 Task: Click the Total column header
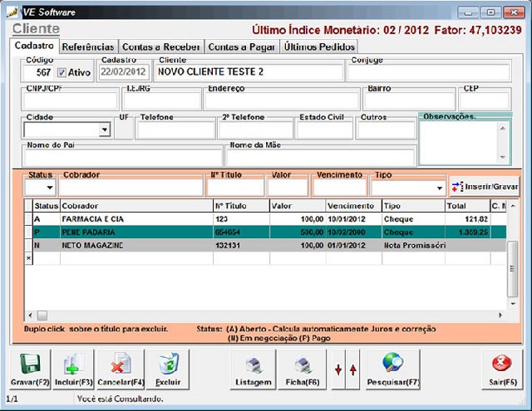pos(467,206)
